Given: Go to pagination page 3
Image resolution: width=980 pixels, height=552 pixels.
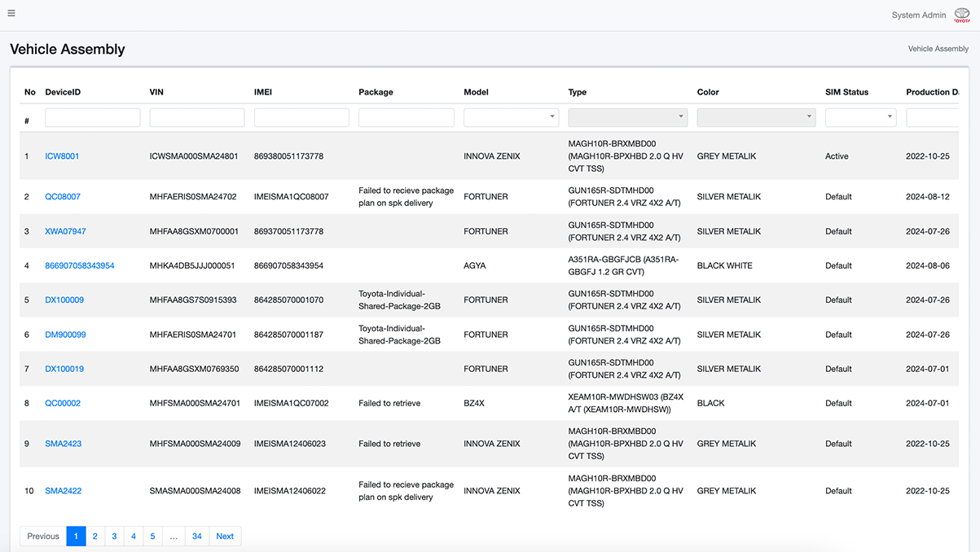Looking at the screenshot, I should point(114,536).
